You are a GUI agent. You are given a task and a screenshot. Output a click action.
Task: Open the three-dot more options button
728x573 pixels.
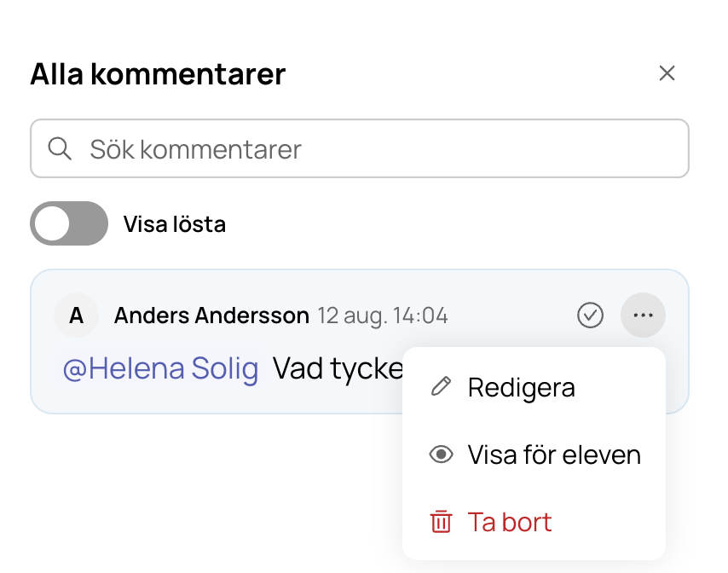click(x=643, y=315)
